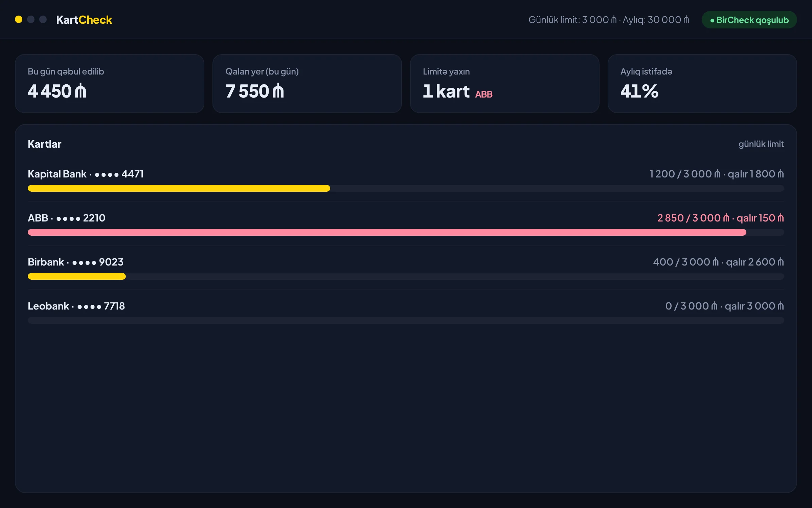Image resolution: width=812 pixels, height=508 pixels.
Task: Click the red ABB tag
Action: tap(484, 94)
